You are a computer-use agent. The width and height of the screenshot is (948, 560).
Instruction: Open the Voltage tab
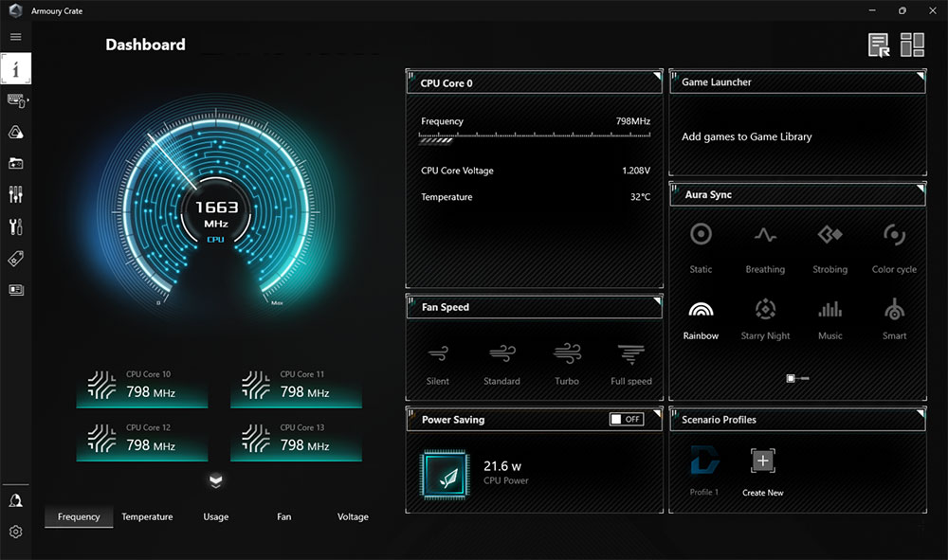pyautogui.click(x=353, y=516)
